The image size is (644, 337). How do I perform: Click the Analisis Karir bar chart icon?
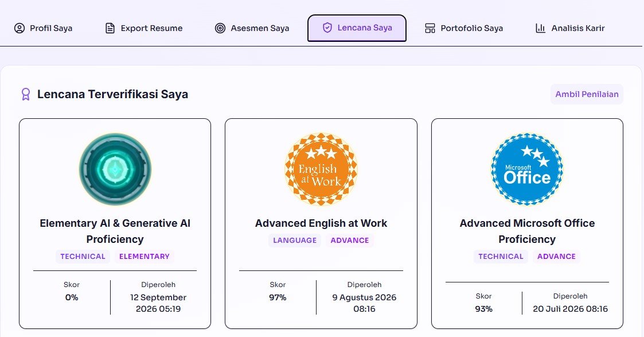click(541, 28)
